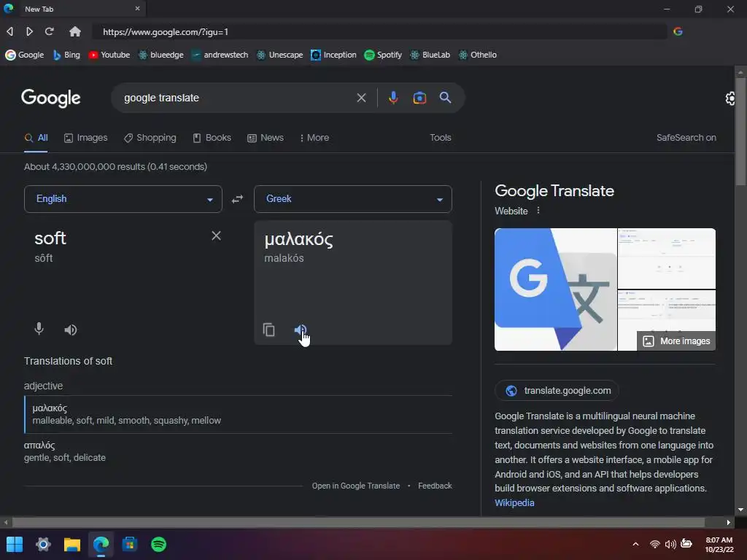The height and width of the screenshot is (560, 747).
Task: Close the New Tab browser tab
Action: pyautogui.click(x=137, y=9)
